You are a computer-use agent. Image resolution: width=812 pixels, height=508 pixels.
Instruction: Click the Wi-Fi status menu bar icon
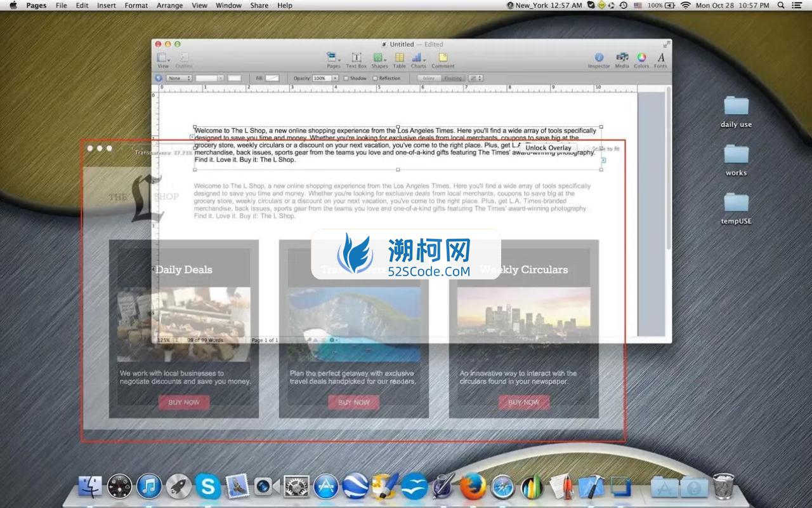[685, 5]
